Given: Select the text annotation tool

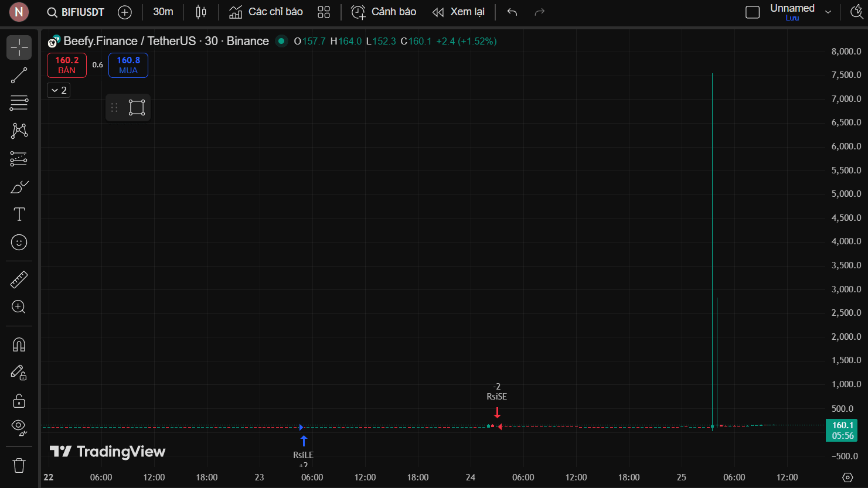Looking at the screenshot, I should [x=19, y=214].
